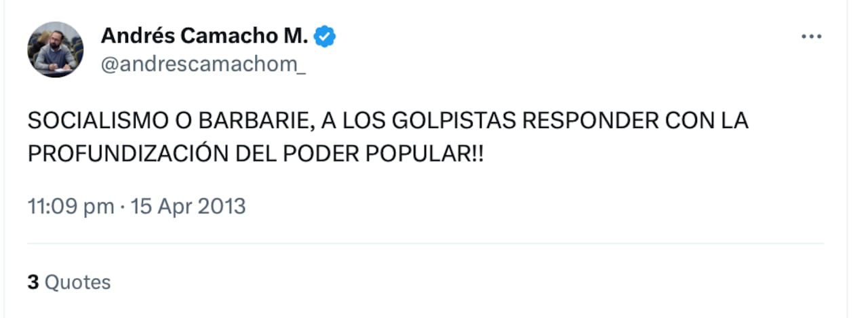The width and height of the screenshot is (868, 318).
Task: Open Andrés Camacho's profile picture
Action: coord(55,49)
